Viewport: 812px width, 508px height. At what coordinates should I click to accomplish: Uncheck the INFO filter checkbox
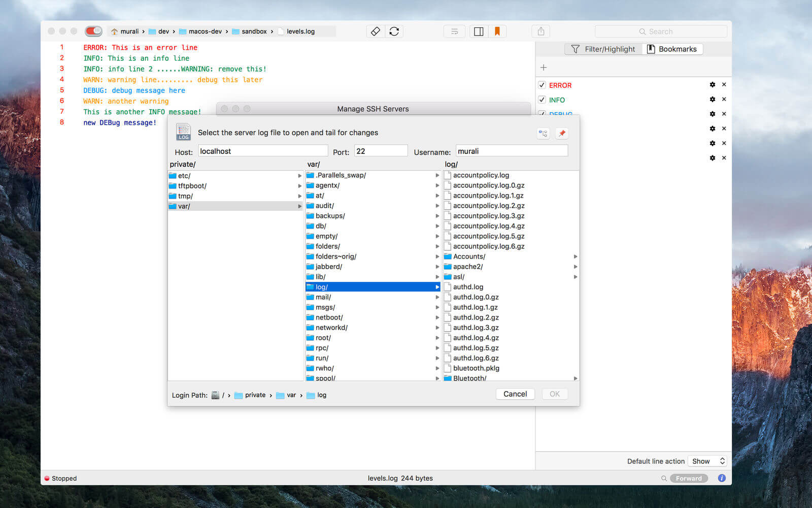542,100
